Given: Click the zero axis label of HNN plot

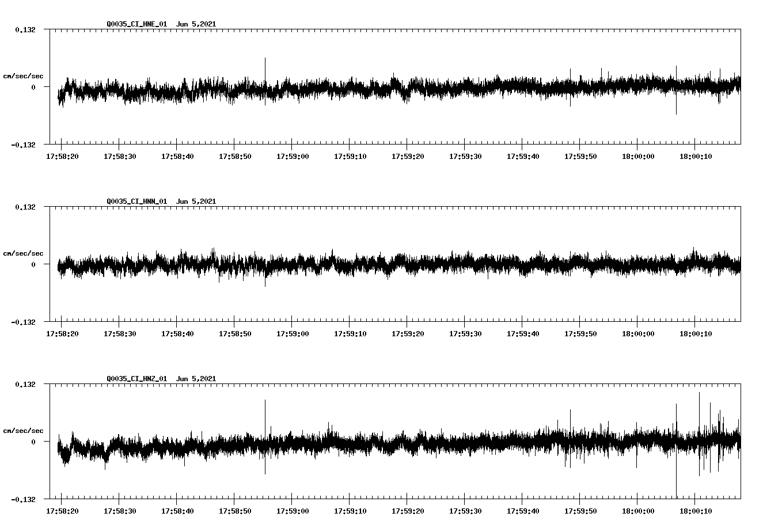Looking at the screenshot, I should (x=33, y=265).
